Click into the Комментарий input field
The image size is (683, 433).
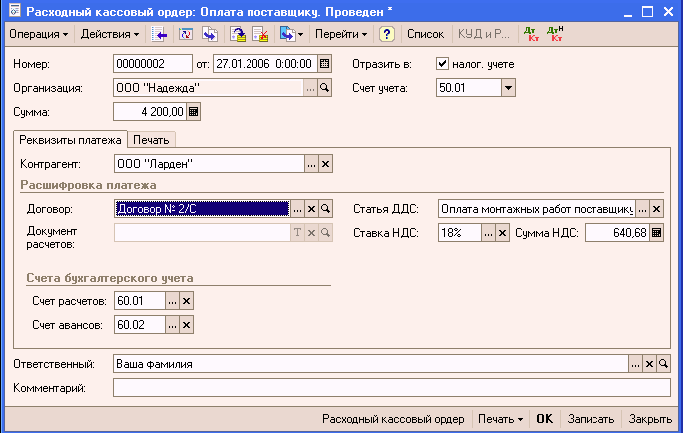pyautogui.click(x=391, y=387)
